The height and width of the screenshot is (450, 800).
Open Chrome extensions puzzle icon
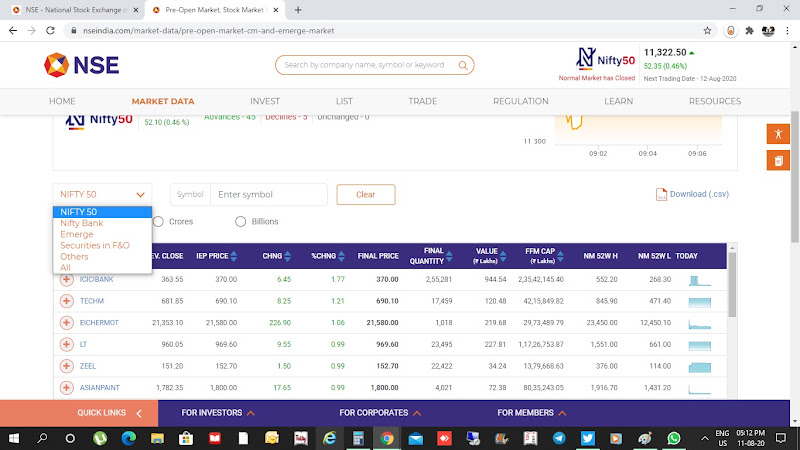[x=749, y=31]
